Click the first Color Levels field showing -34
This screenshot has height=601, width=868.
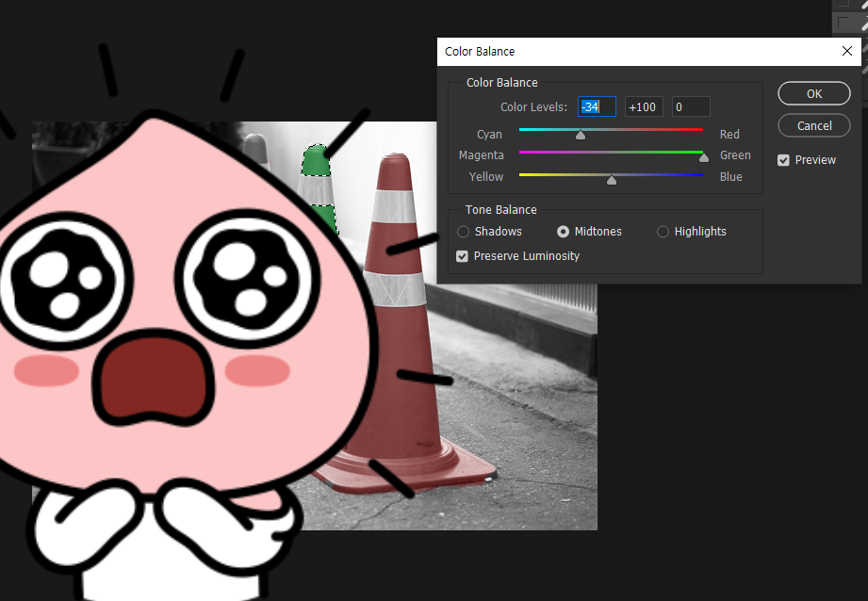[x=597, y=106]
